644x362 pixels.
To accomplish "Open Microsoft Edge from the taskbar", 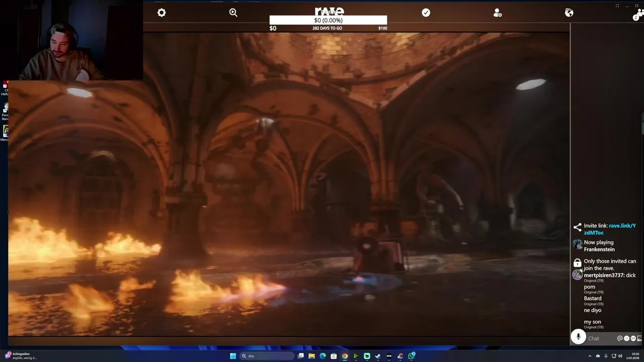I will point(323,356).
